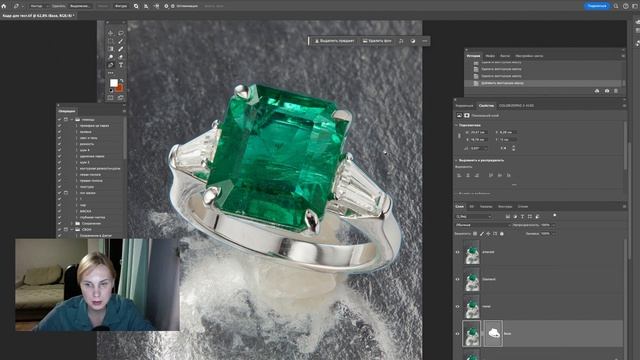The height and width of the screenshot is (360, 640).
Task: Switch to the Info tab
Action: pos(490,56)
